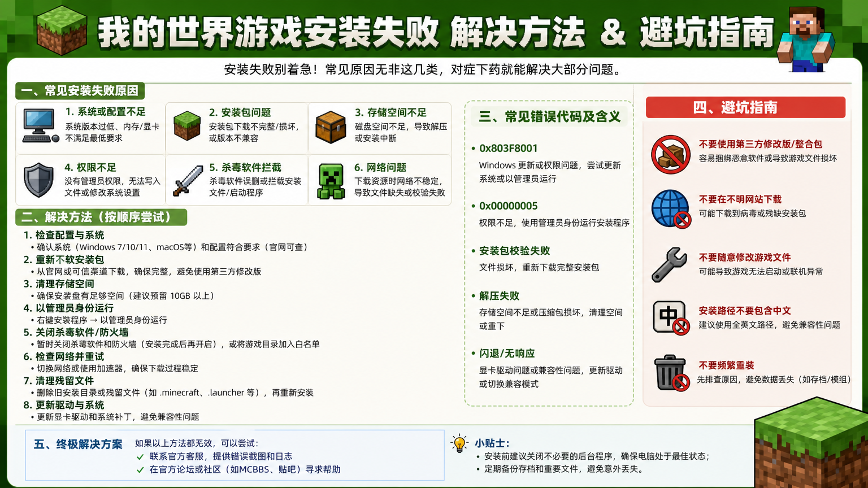The width and height of the screenshot is (868, 488).
Task: Click the 小贴士 heading
Action: click(492, 443)
